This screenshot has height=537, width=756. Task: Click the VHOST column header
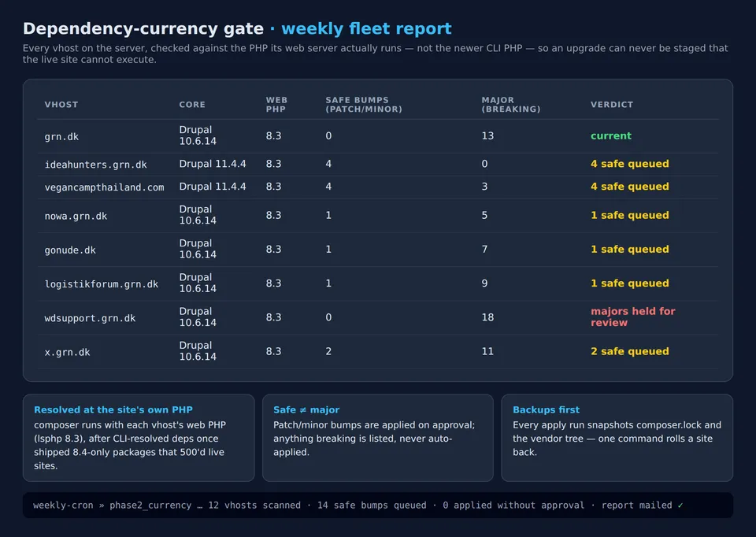point(61,105)
